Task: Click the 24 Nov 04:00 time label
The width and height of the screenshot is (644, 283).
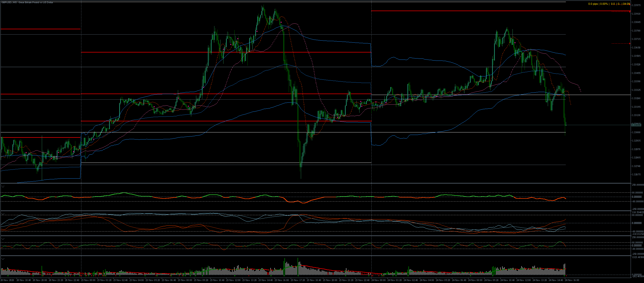Action: point(427,280)
